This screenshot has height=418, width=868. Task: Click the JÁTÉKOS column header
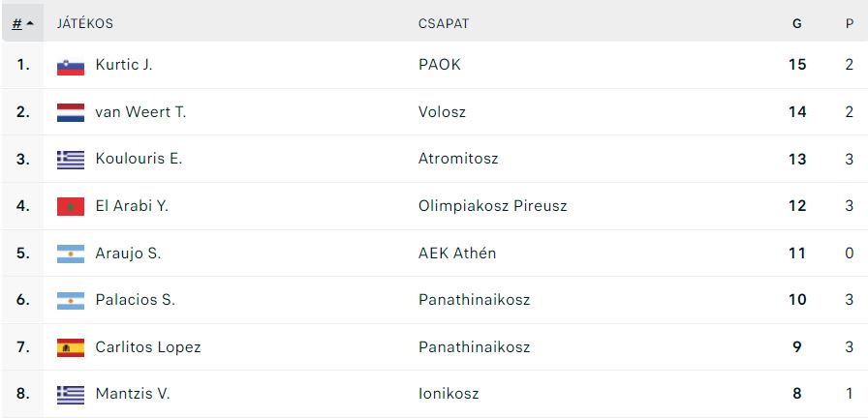click(x=84, y=24)
